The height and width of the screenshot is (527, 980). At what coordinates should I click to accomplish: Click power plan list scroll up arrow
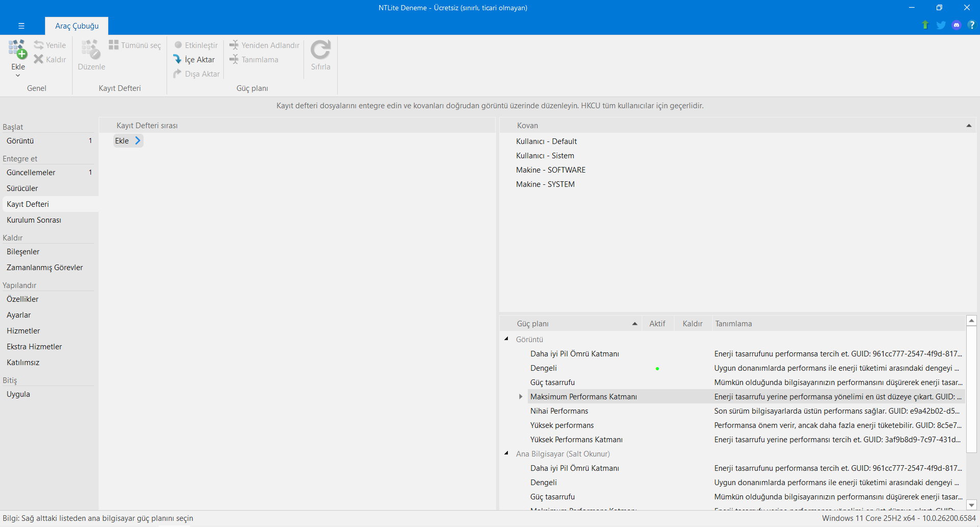pyautogui.click(x=971, y=320)
